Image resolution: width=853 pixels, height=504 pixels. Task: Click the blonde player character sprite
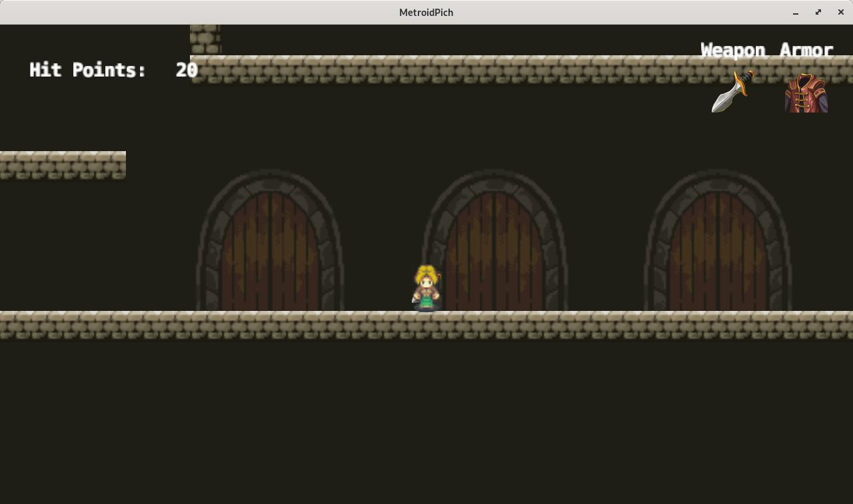[x=426, y=288]
